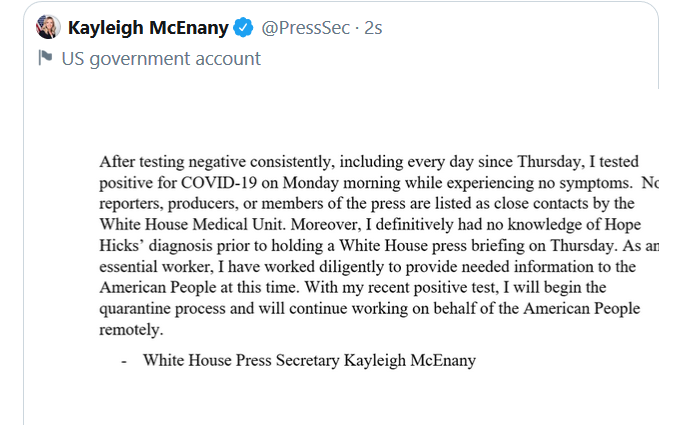Click the dash before the signature line
The width and height of the screenshot is (678, 425).
click(124, 361)
